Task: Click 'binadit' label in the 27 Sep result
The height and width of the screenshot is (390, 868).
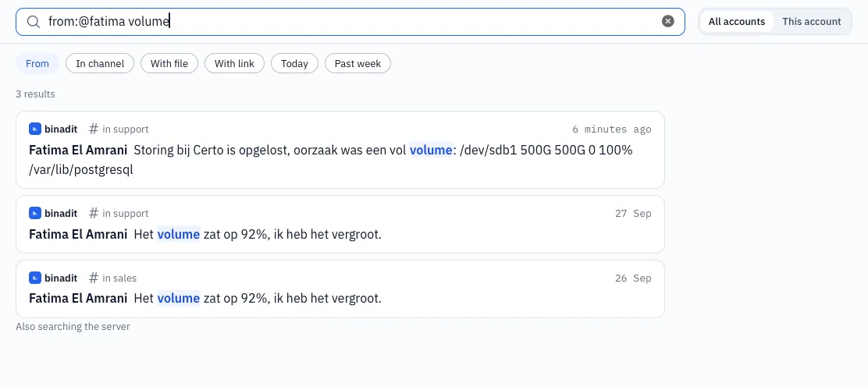Action: [61, 213]
